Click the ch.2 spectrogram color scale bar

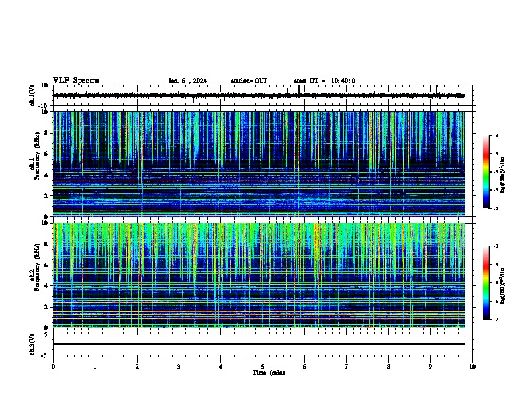486,283
